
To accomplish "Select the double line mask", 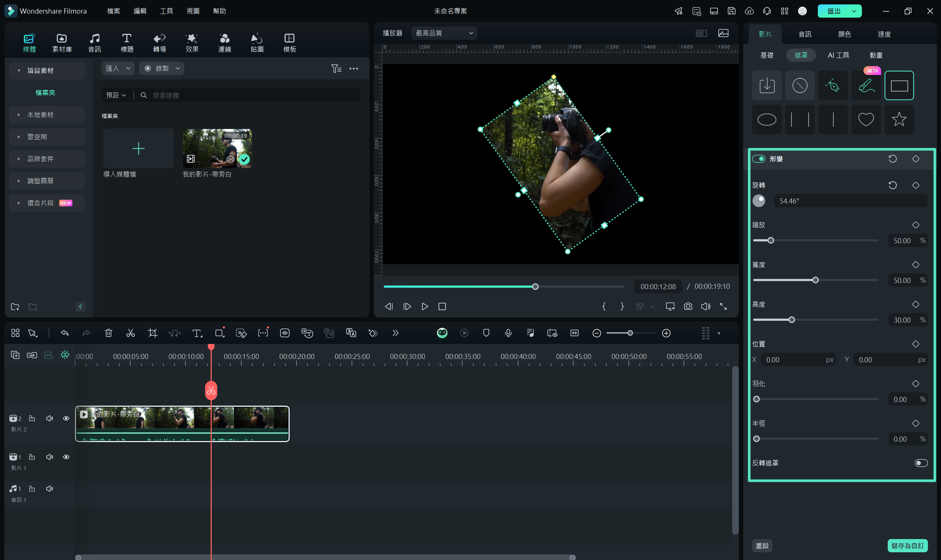I will (x=799, y=120).
